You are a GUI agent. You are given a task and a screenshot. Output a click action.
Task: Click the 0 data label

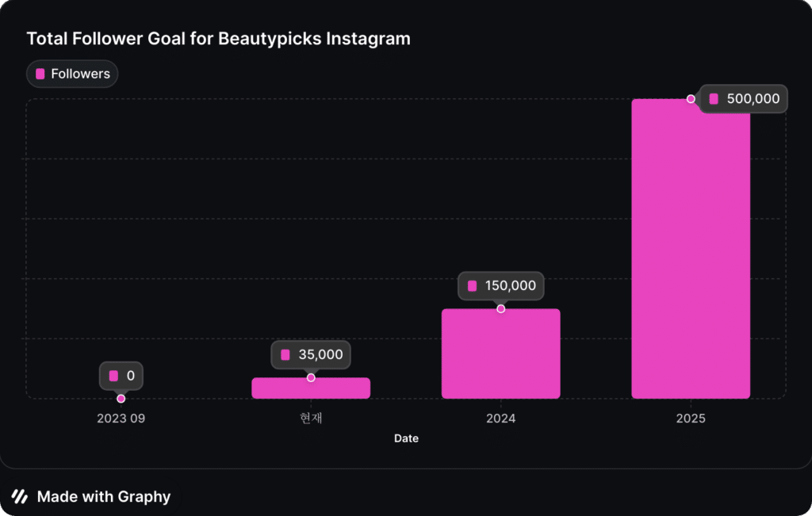pos(121,376)
